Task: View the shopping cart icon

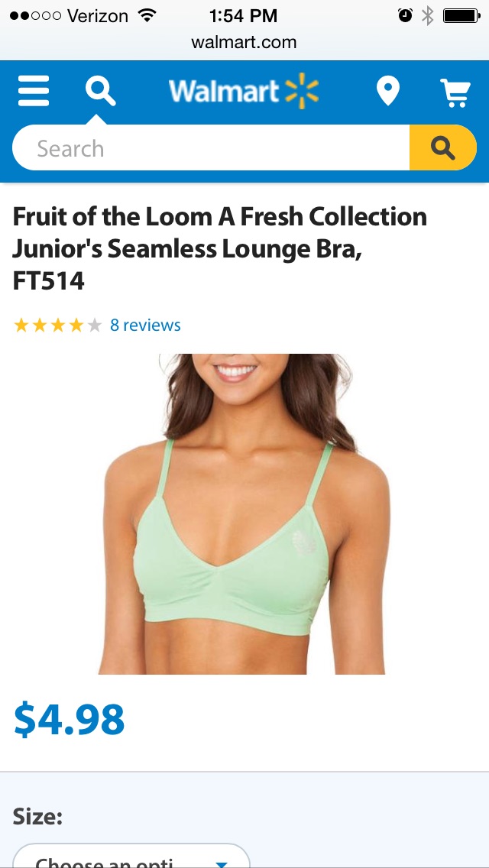Action: [x=455, y=92]
